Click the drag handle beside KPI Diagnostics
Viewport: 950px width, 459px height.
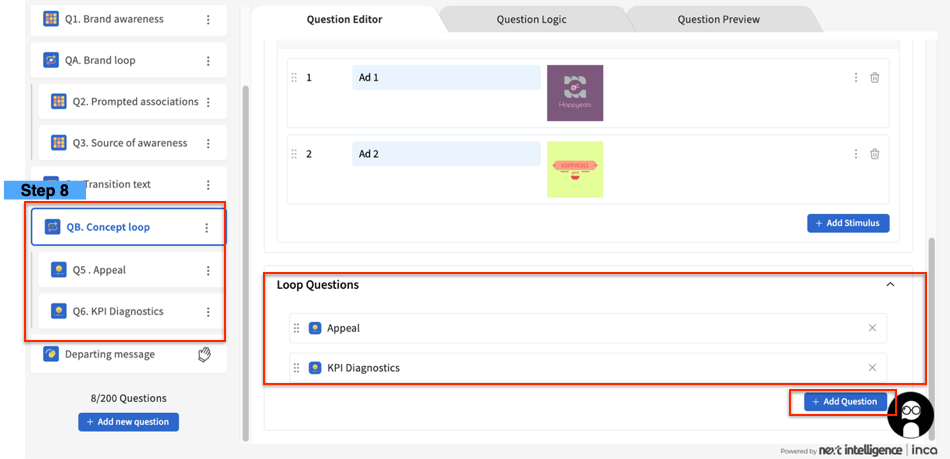click(296, 368)
